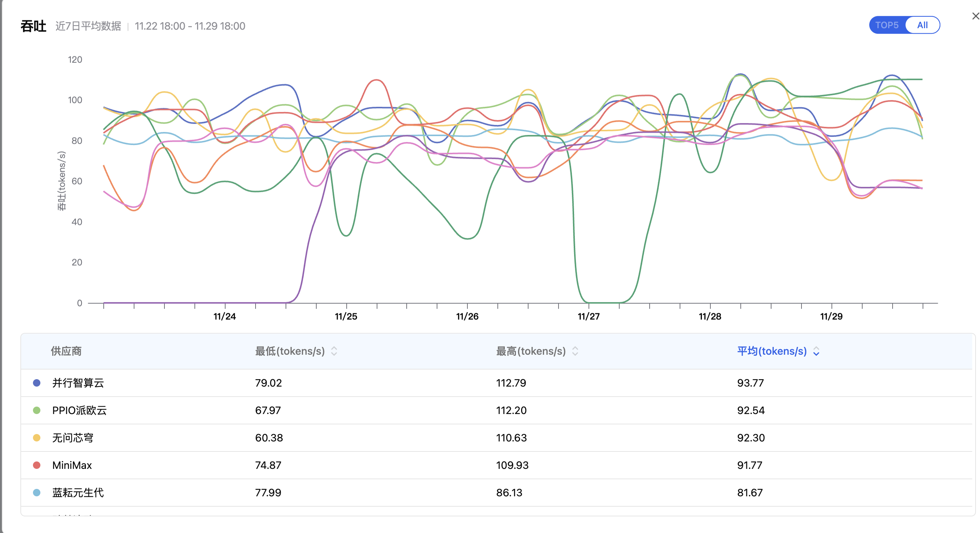
Task: Click the MiniMax red legend dot
Action: point(37,465)
